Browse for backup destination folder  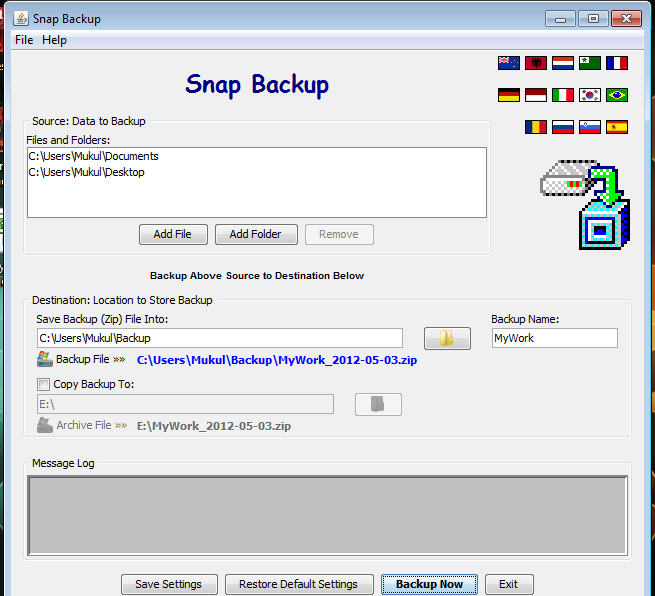tap(447, 338)
